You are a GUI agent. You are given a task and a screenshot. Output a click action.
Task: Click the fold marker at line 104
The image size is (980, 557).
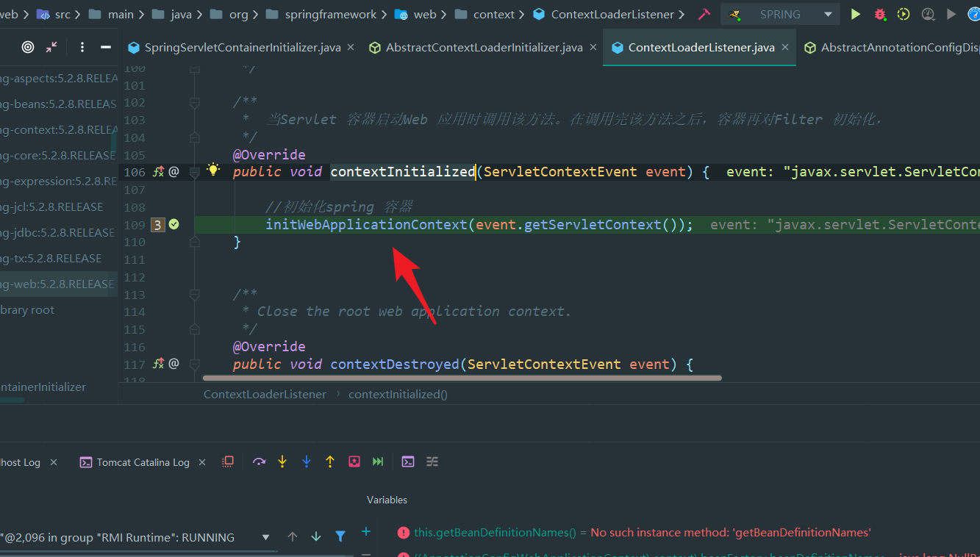click(195, 137)
